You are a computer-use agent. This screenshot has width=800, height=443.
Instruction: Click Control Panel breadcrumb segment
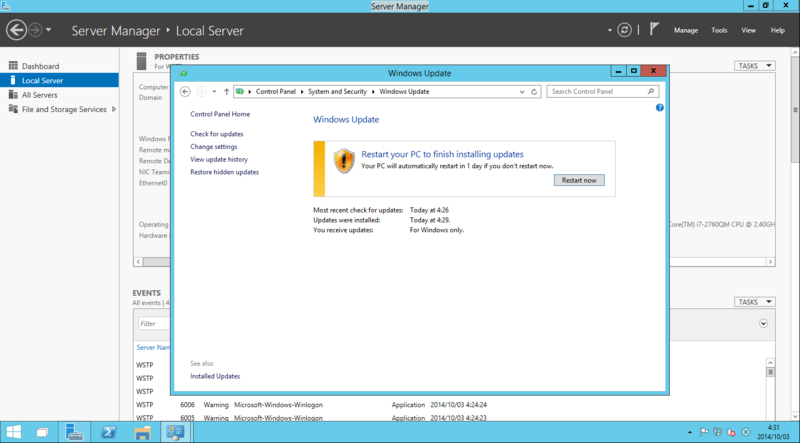click(276, 91)
